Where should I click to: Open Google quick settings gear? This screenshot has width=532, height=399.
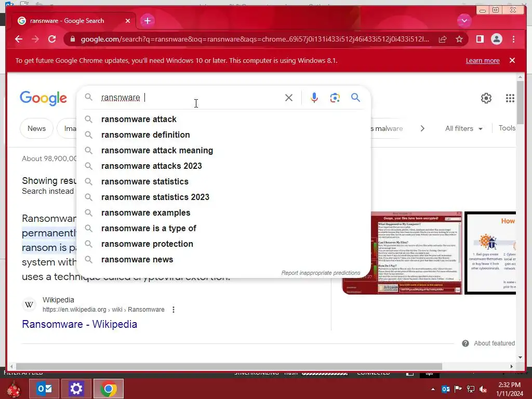(486, 98)
